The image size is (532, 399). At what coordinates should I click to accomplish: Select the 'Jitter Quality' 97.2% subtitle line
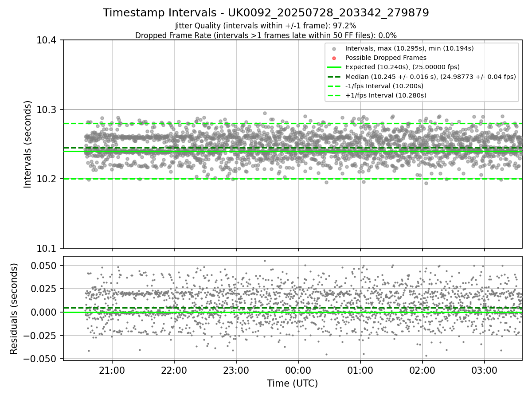point(266,26)
